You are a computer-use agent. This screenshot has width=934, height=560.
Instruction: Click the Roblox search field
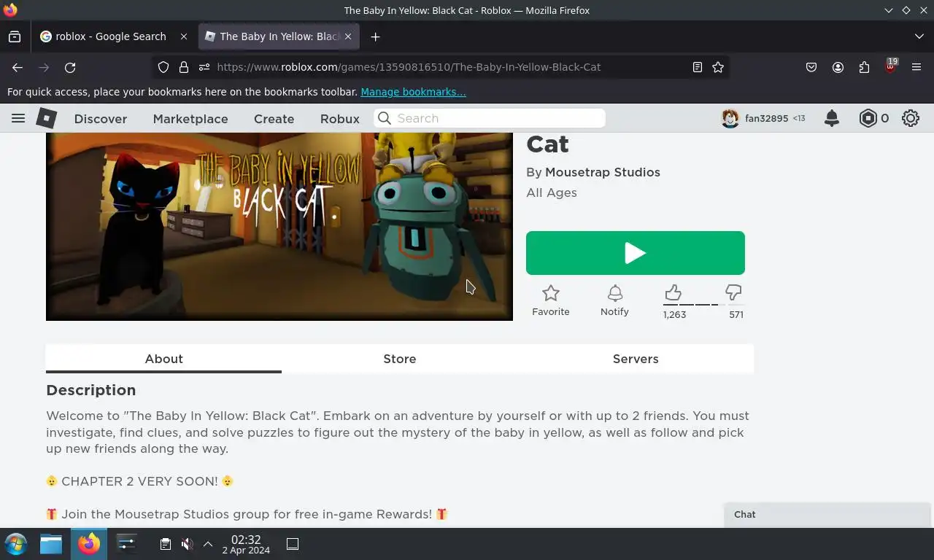pos(490,118)
